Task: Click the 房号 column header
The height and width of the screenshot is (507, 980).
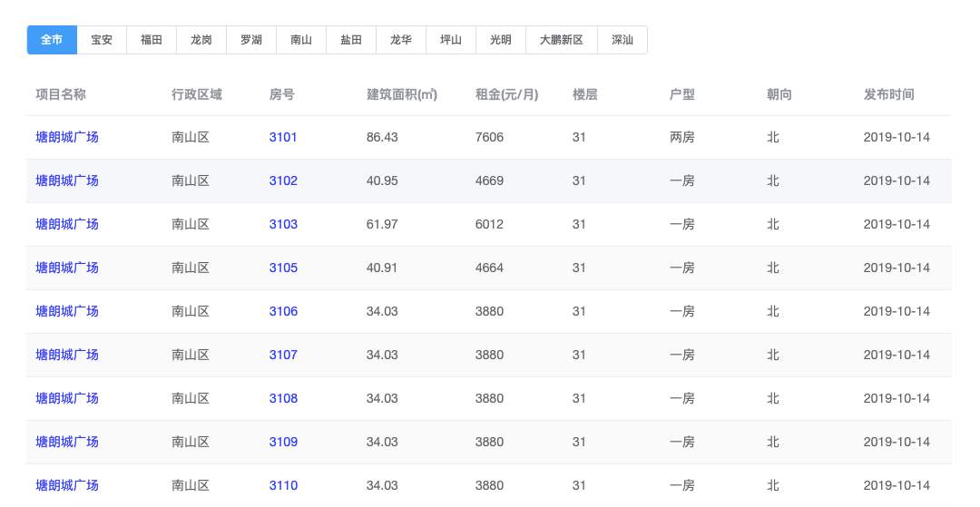Action: (x=282, y=94)
